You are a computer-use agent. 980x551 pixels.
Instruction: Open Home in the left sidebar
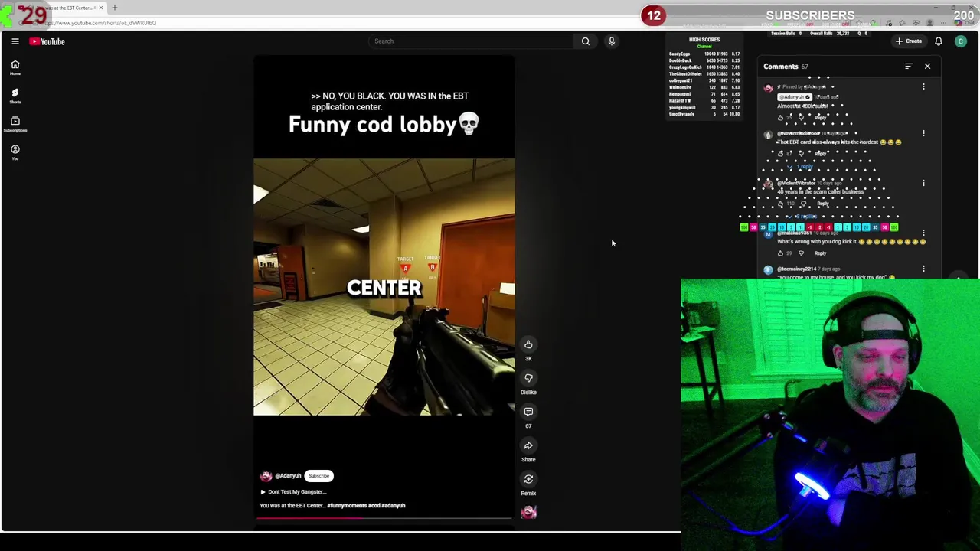pos(15,67)
